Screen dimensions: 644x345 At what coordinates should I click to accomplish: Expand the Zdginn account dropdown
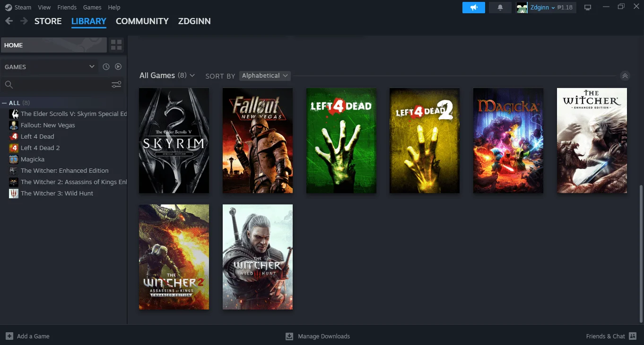pos(542,8)
